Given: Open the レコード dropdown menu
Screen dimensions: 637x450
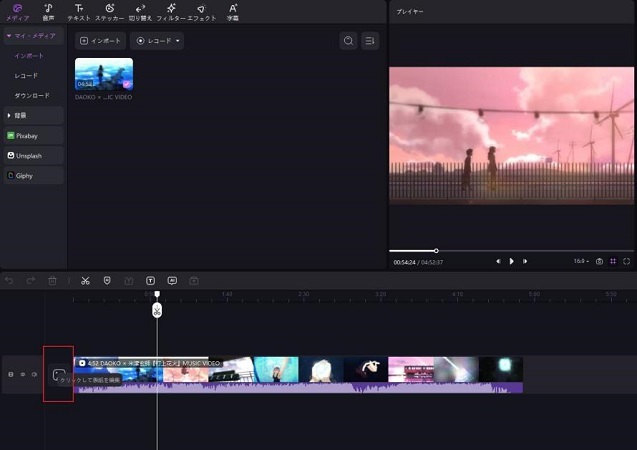Looking at the screenshot, I should [157, 41].
